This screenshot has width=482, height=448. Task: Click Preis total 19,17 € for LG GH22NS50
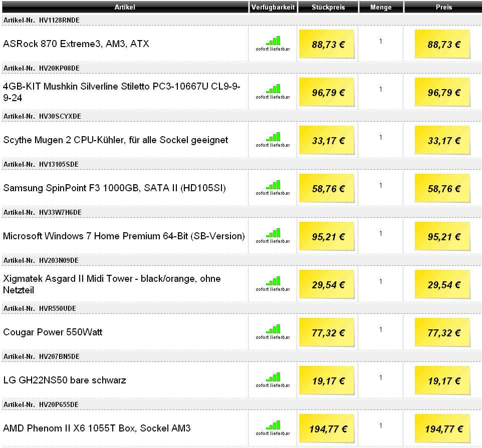tap(442, 380)
